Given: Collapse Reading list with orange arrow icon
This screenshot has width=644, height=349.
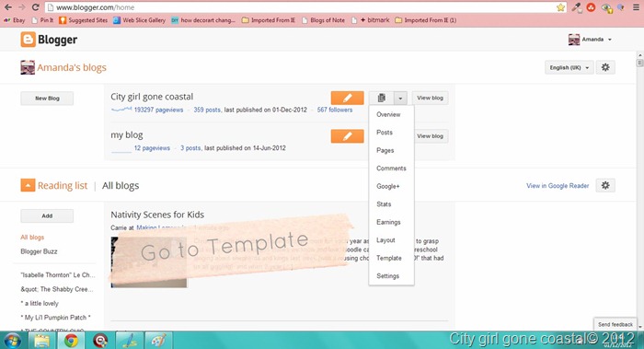Looking at the screenshot, I should pos(28,185).
